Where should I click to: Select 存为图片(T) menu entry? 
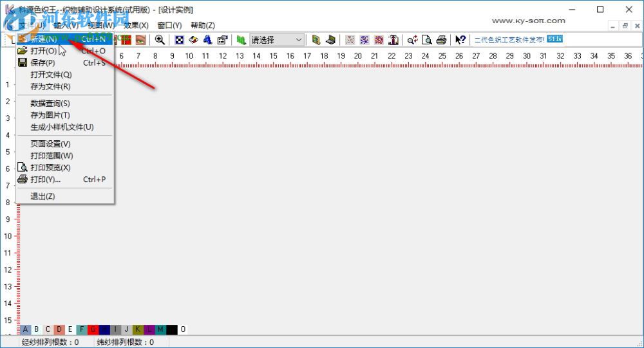pyautogui.click(x=64, y=115)
